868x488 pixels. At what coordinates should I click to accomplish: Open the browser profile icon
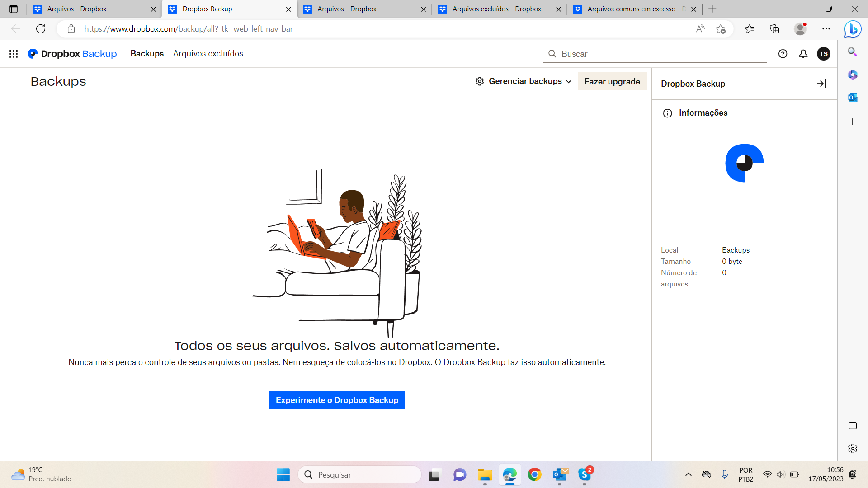point(800,29)
